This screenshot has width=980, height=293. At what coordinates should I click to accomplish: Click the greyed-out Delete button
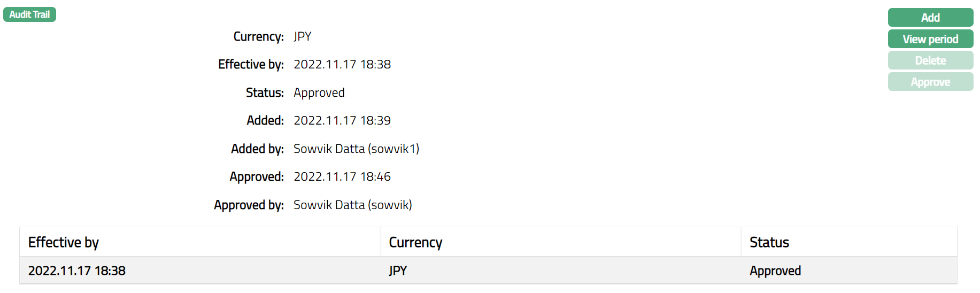(x=930, y=60)
